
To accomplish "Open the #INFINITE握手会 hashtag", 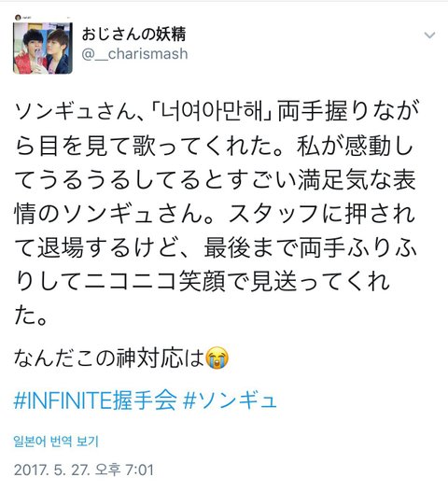I will (95, 400).
